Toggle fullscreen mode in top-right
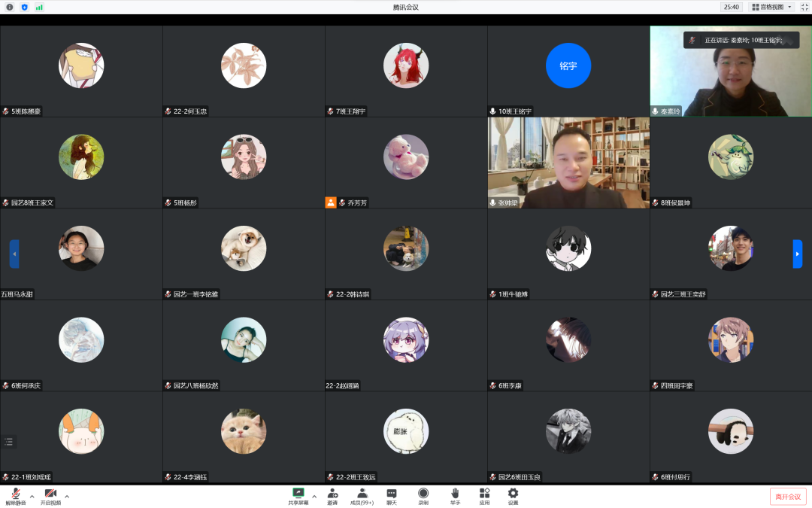The image size is (812, 508). 804,7
